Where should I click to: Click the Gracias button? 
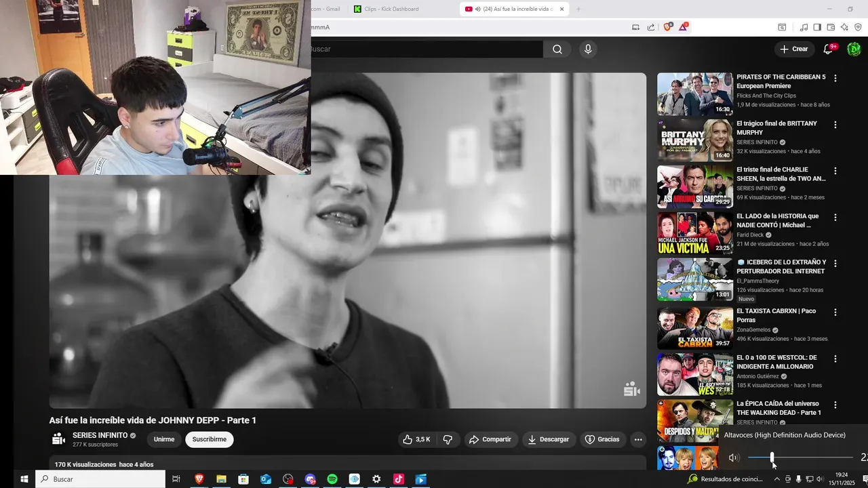[602, 439]
